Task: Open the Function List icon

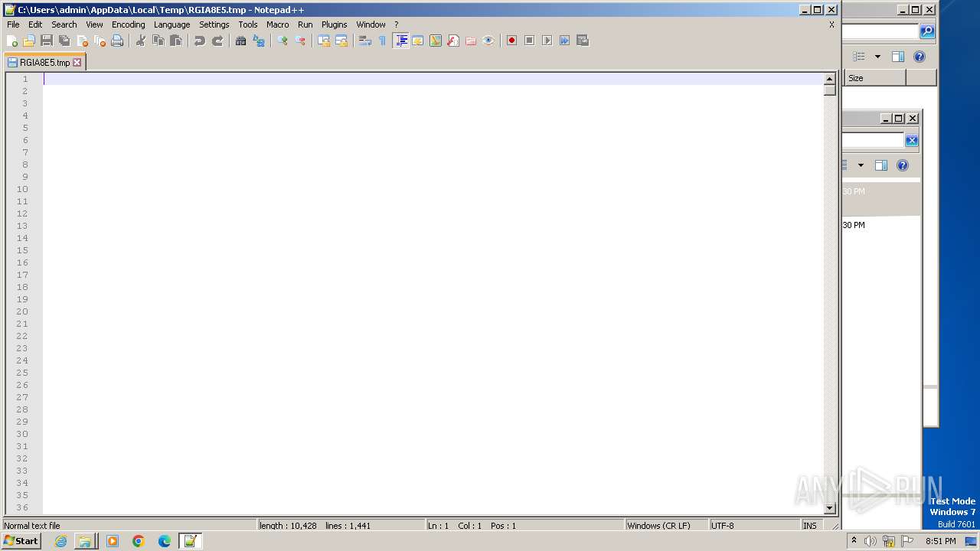Action: [x=453, y=41]
